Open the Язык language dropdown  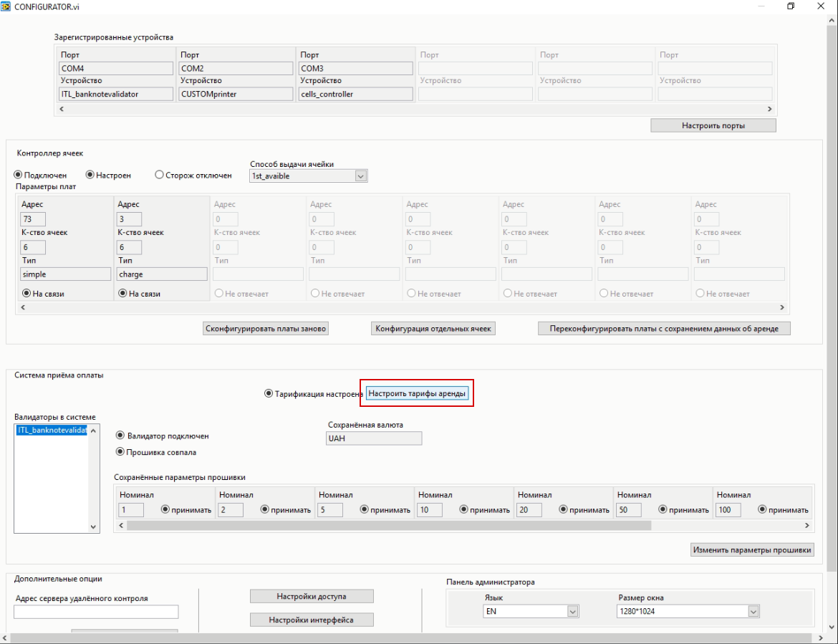(572, 611)
